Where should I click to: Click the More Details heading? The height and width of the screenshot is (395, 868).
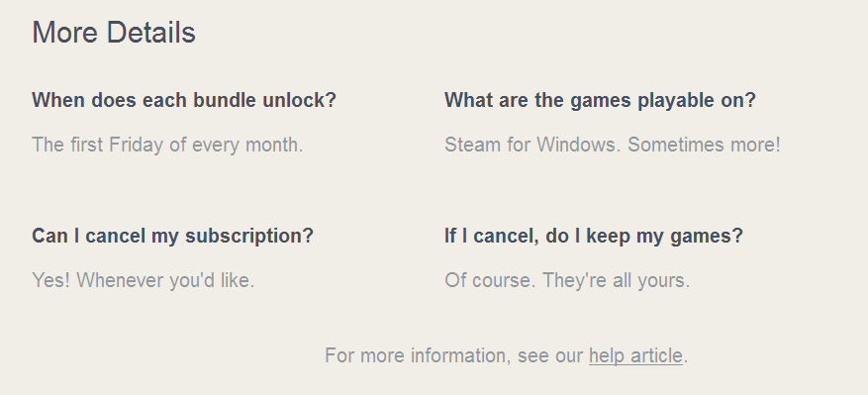pos(114,33)
